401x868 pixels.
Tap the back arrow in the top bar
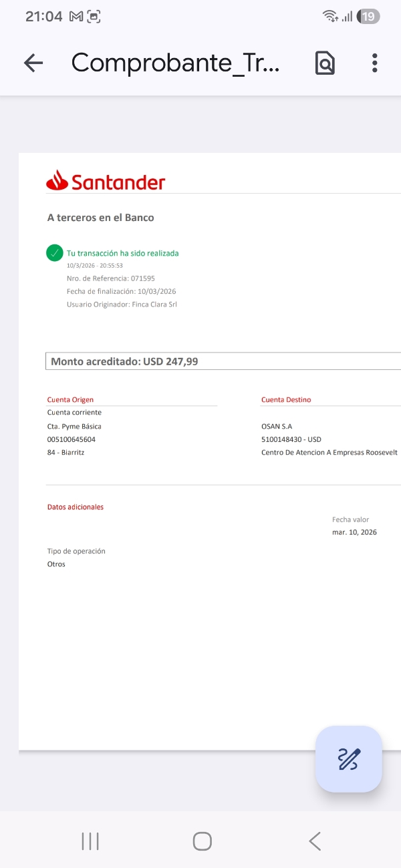(x=33, y=63)
